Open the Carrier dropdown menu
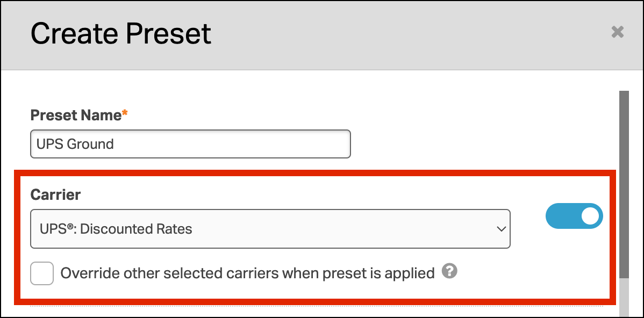644x318 pixels. pyautogui.click(x=270, y=229)
